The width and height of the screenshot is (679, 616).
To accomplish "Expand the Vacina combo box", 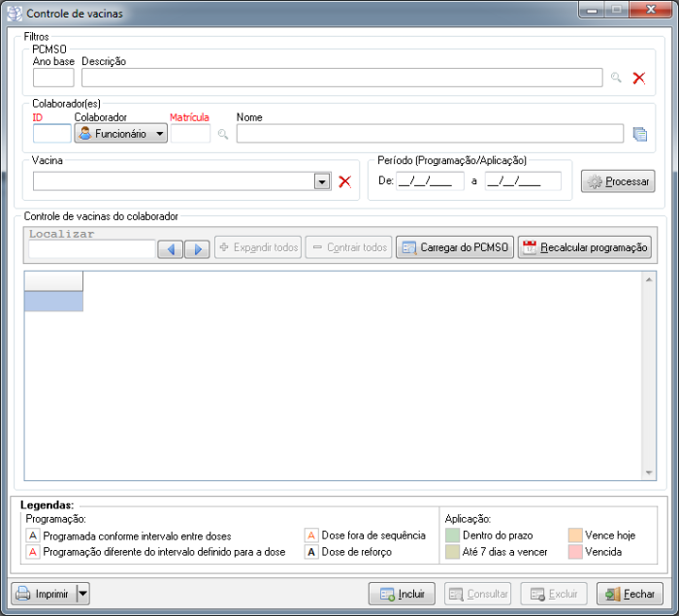I will coord(322,181).
